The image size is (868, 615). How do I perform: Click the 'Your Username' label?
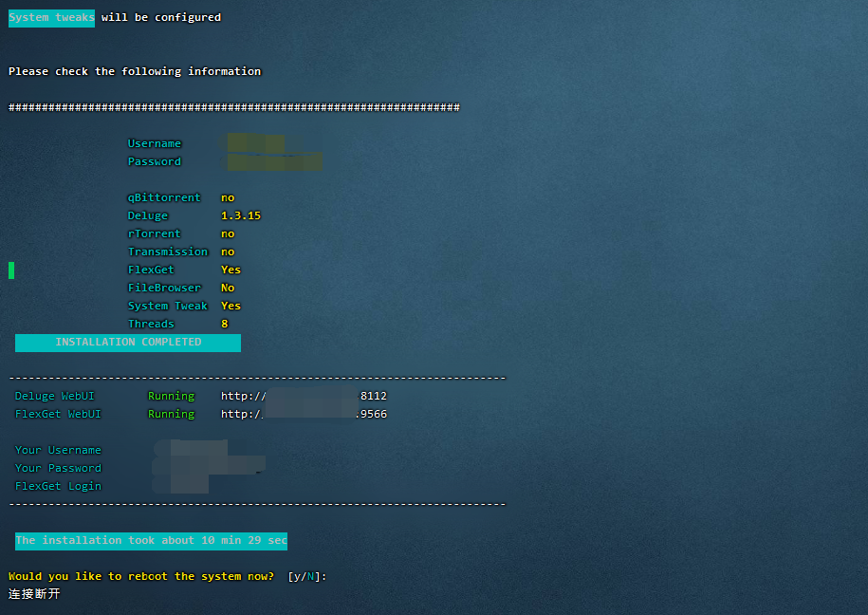tap(58, 450)
